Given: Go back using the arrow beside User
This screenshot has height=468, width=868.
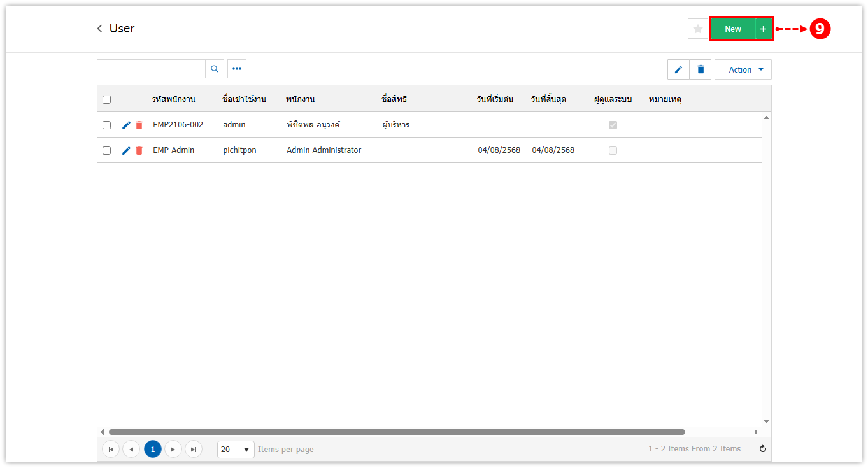Looking at the screenshot, I should [100, 29].
